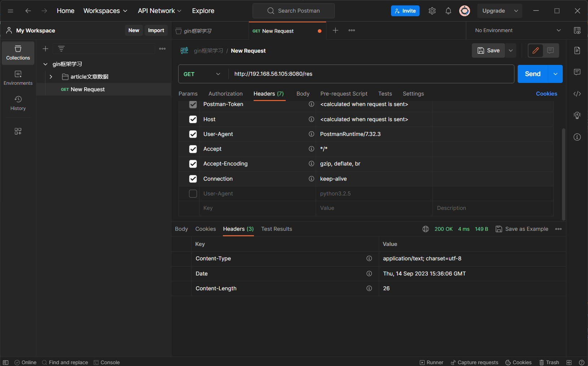The image size is (588, 366).
Task: Open the request Body tab
Action: tap(303, 94)
